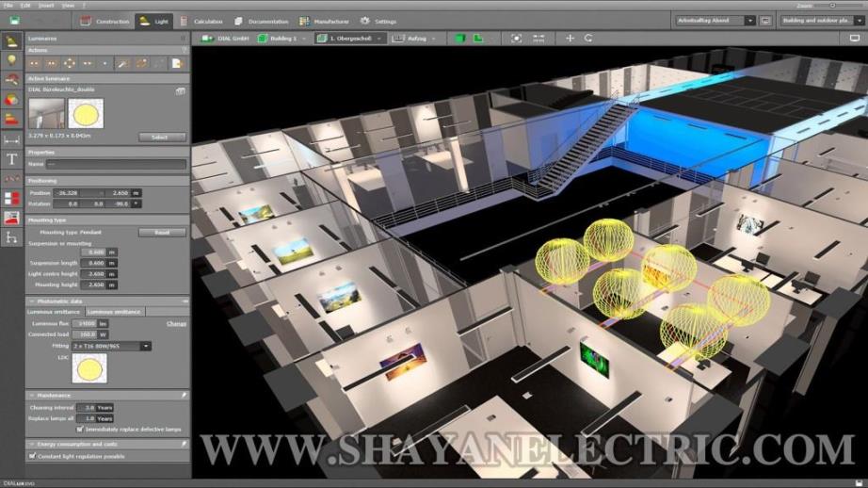Open the Arbeitsalltag Abend scene dropdown
Image resolution: width=868 pixels, height=488 pixels.
[x=715, y=21]
